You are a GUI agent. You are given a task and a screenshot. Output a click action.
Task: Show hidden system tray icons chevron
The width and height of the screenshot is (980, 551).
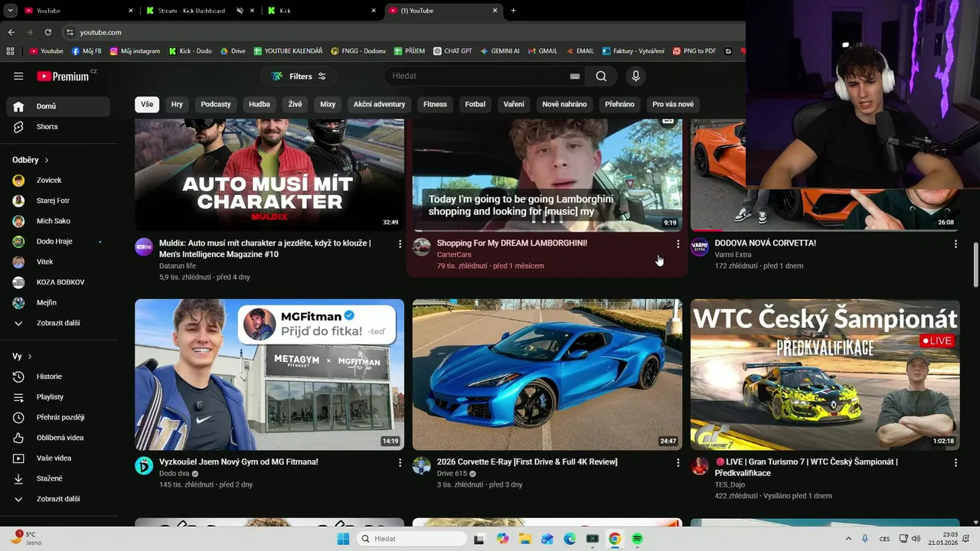point(848,539)
